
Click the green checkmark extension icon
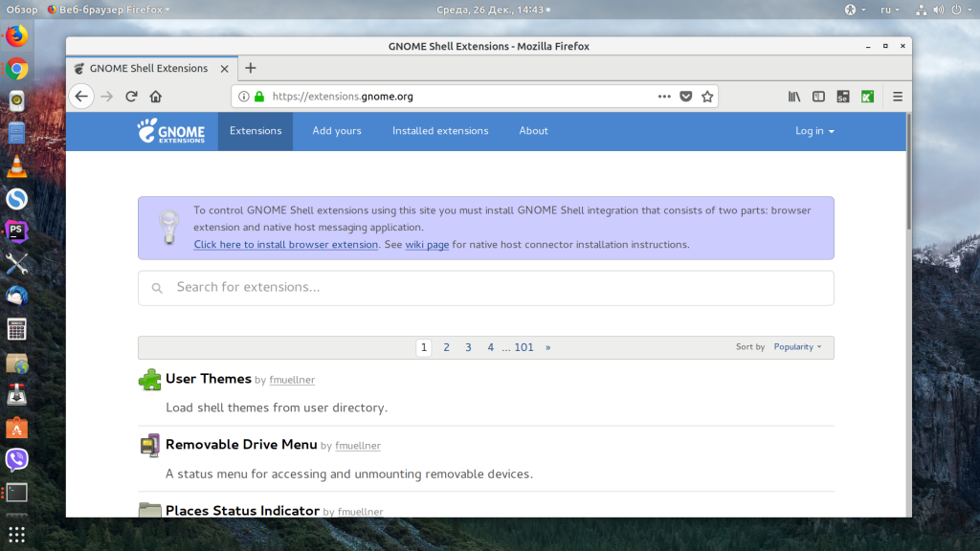pyautogui.click(x=867, y=96)
